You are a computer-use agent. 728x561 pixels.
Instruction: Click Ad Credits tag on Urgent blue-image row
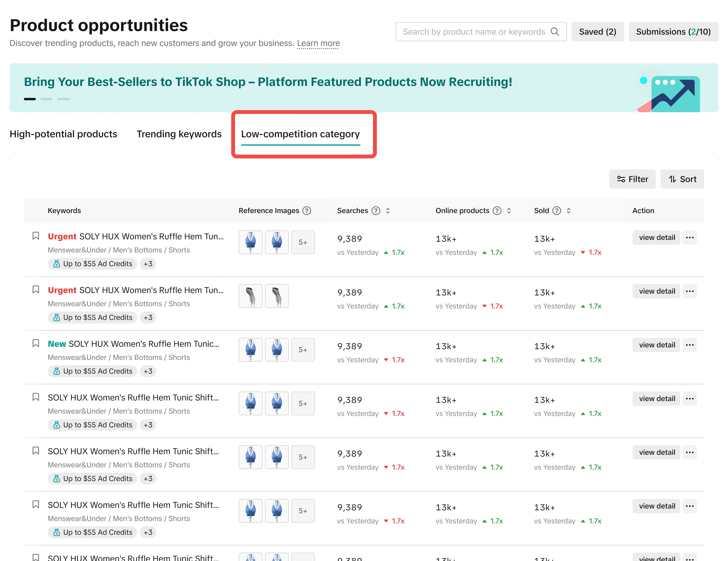(x=92, y=264)
